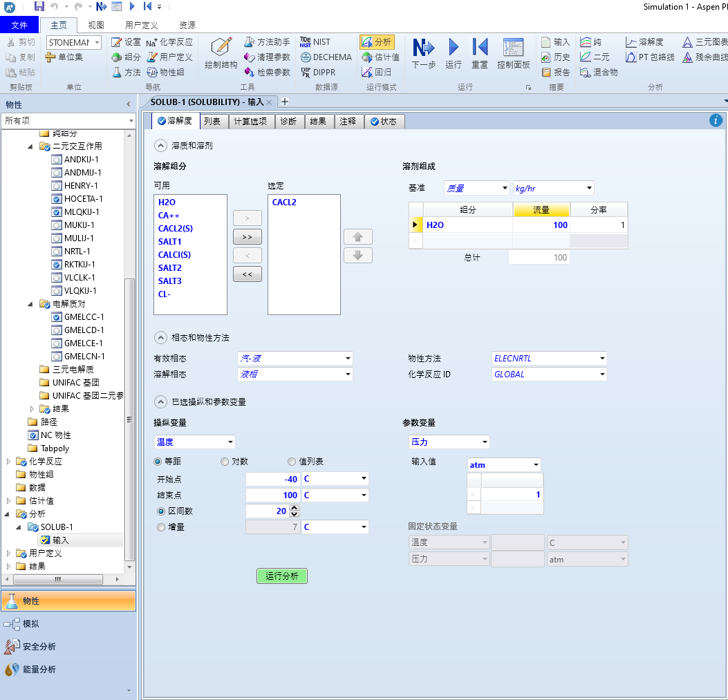Select the 值列表 value list radio button
728x700 pixels.
292,462
